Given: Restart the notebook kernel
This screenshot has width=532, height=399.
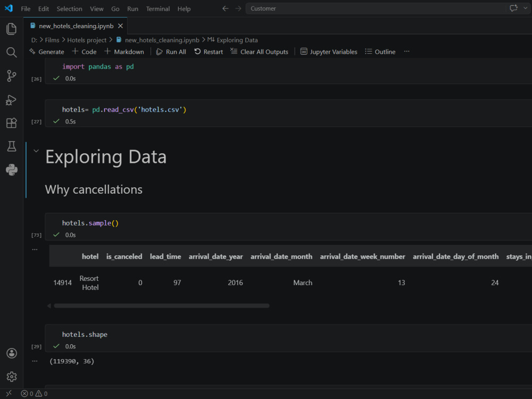Looking at the screenshot, I should click(x=209, y=52).
